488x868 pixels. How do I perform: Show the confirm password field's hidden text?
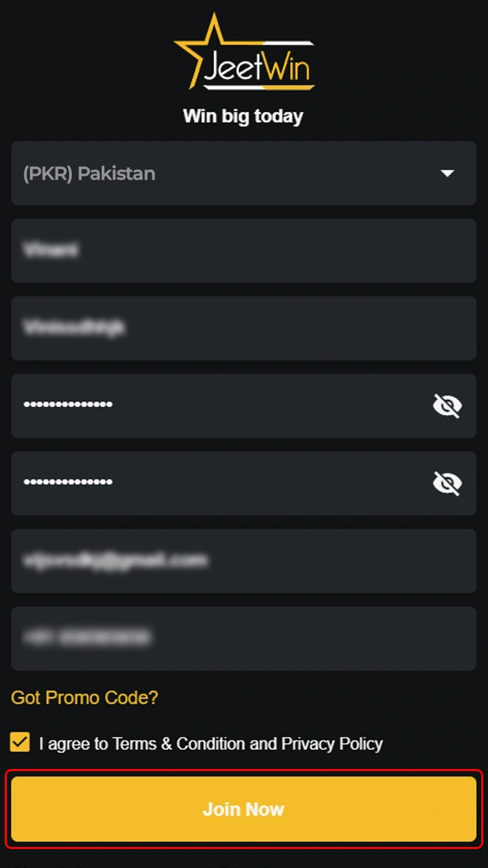[447, 484]
